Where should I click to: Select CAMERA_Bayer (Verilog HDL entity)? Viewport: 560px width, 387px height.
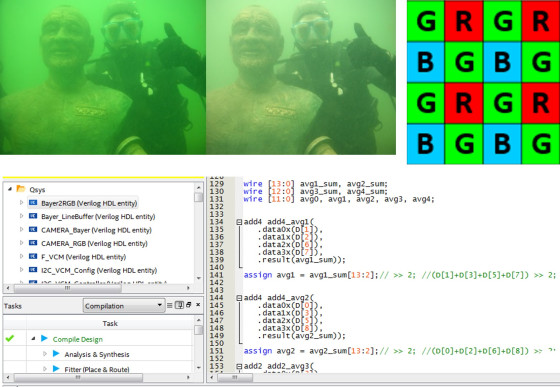tap(96, 230)
